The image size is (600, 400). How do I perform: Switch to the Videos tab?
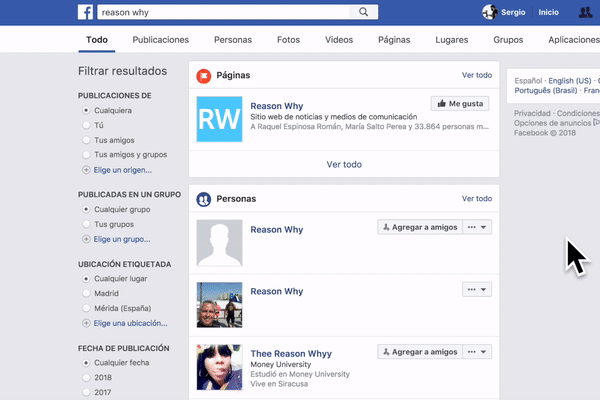(x=339, y=40)
